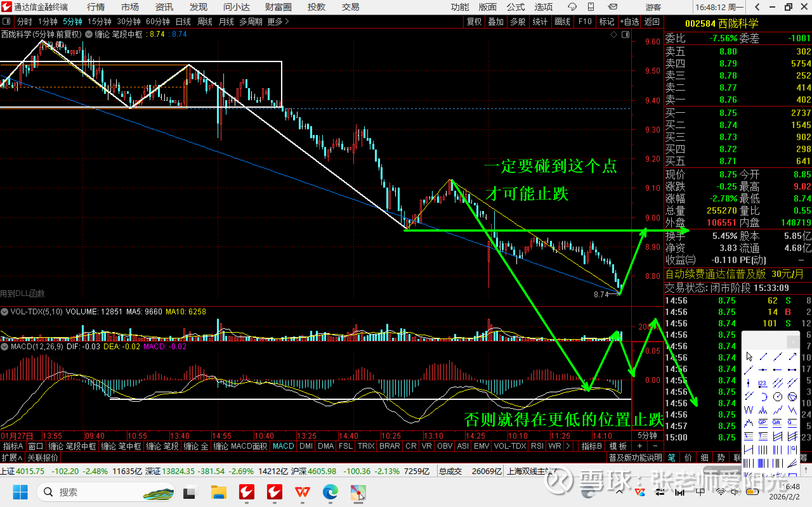Switch to the 15分钟 period tab
Image resolution: width=812 pixels, height=507 pixels.
click(99, 22)
